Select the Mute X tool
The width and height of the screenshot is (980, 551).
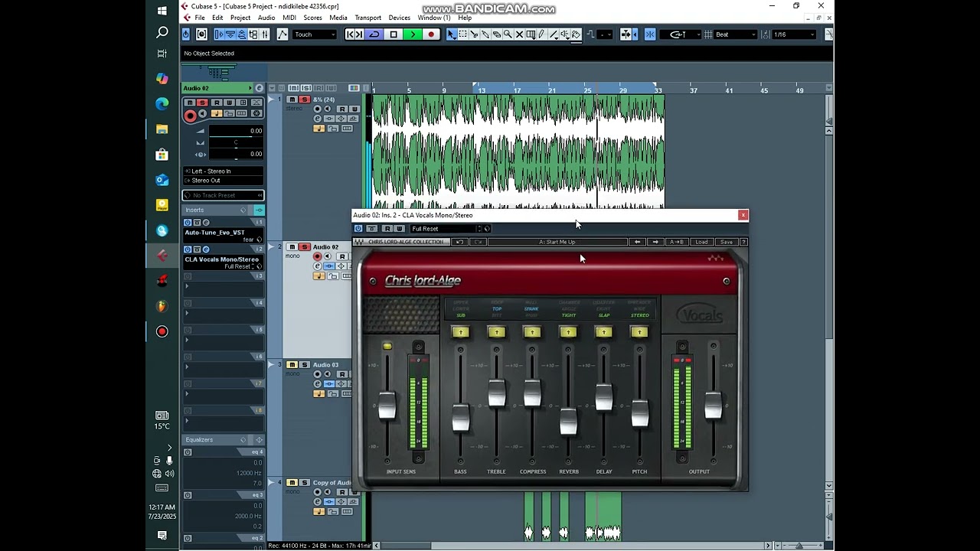(x=519, y=34)
